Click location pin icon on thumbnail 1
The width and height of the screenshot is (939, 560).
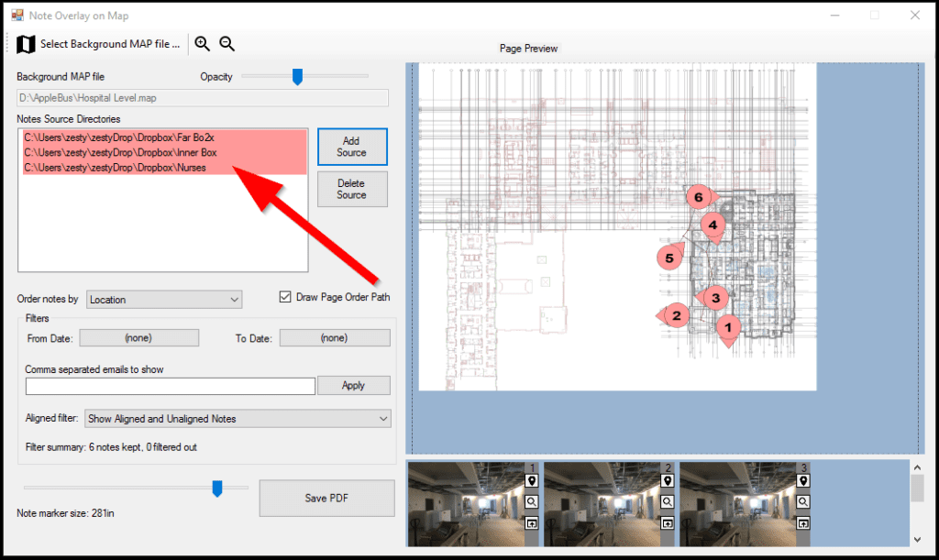click(x=531, y=480)
